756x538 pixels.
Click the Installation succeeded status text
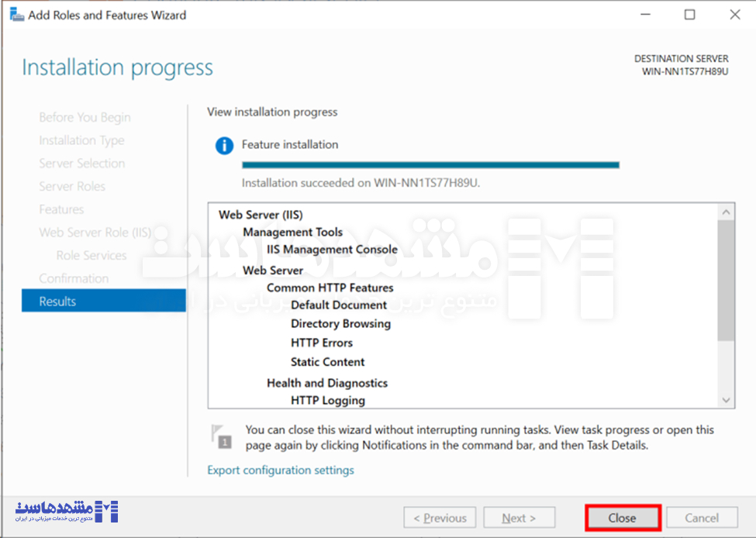[x=361, y=183]
